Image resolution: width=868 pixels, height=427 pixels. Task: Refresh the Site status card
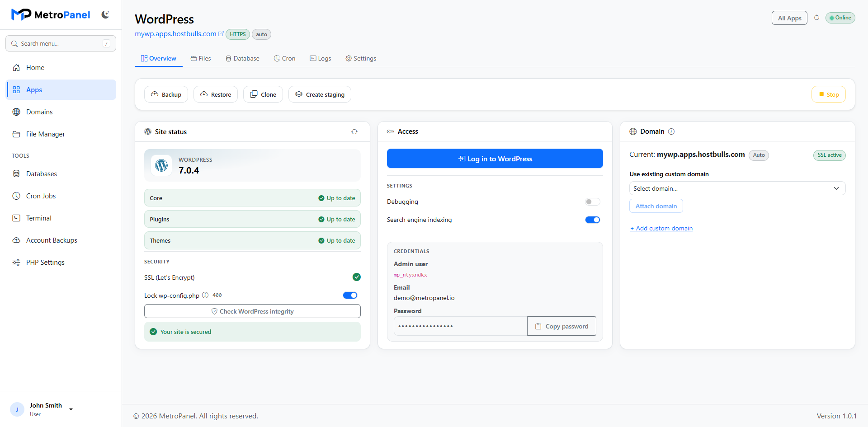(x=354, y=132)
